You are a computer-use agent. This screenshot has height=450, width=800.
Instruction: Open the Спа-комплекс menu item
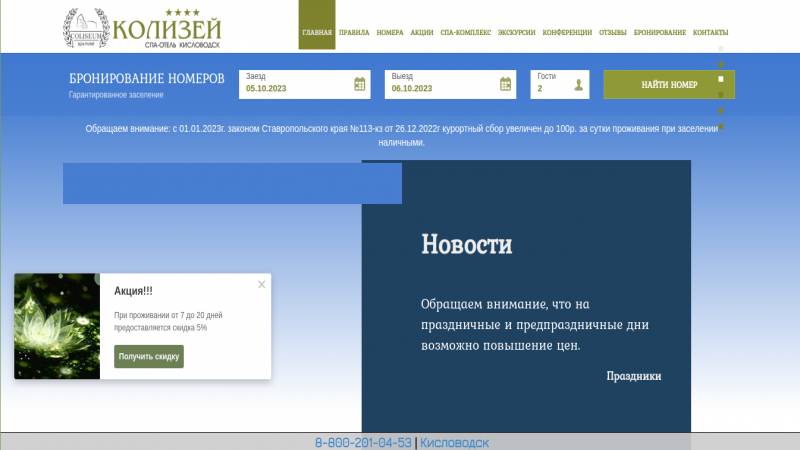click(465, 32)
